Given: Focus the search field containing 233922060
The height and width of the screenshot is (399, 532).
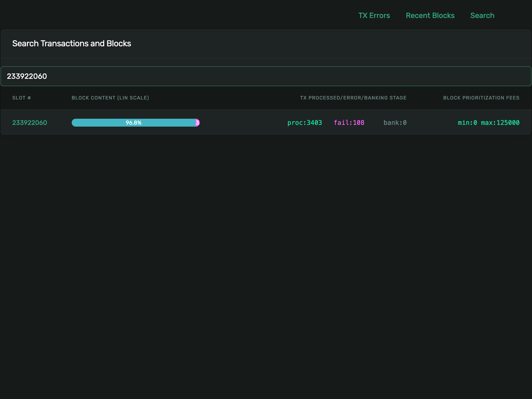Looking at the screenshot, I should tap(266, 76).
